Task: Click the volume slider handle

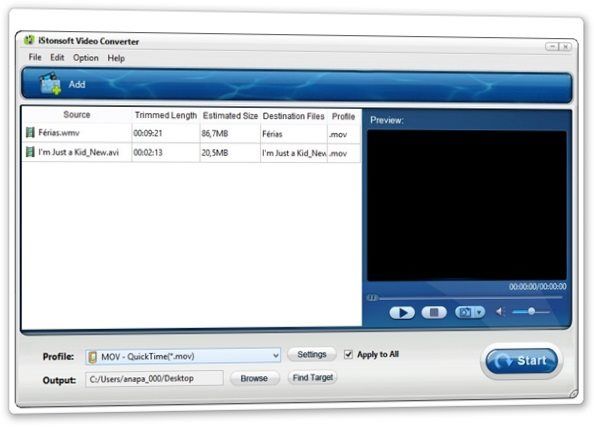Action: [x=531, y=311]
